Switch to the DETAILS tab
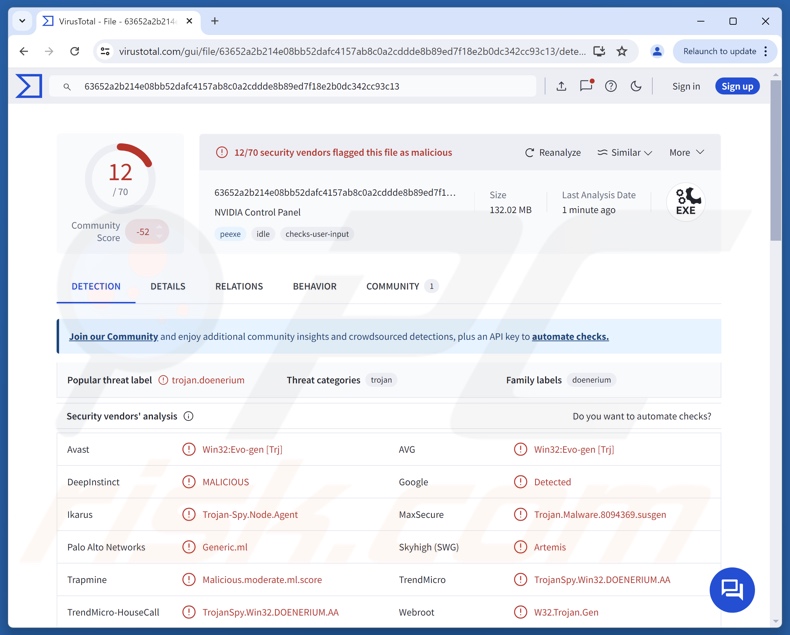 click(x=168, y=286)
